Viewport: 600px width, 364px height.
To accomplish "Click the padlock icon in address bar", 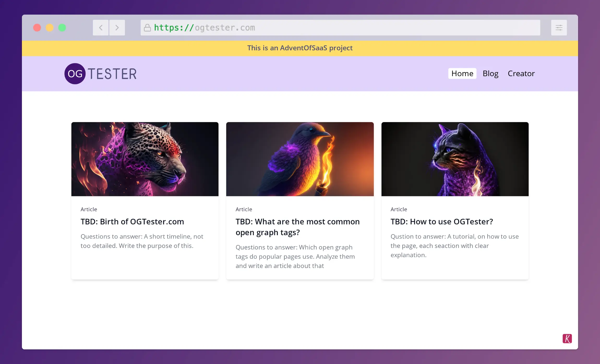I will click(x=147, y=28).
